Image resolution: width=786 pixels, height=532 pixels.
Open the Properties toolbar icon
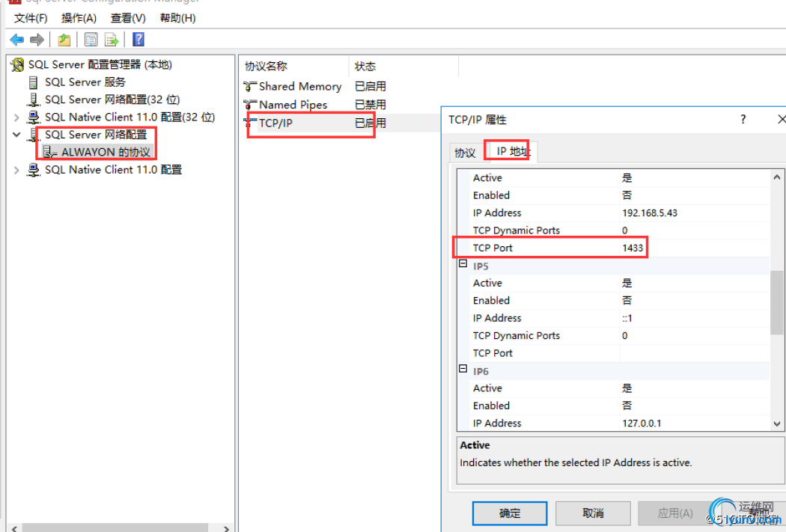coord(91,40)
